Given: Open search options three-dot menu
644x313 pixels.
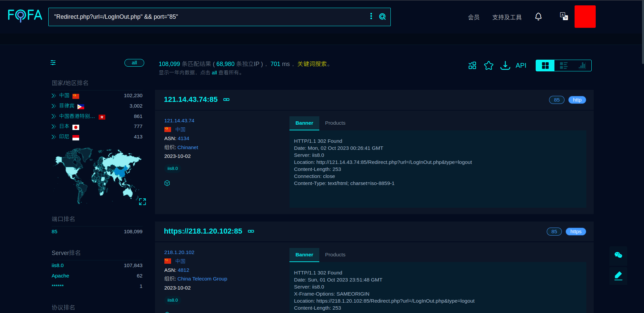Looking at the screenshot, I should point(371,16).
